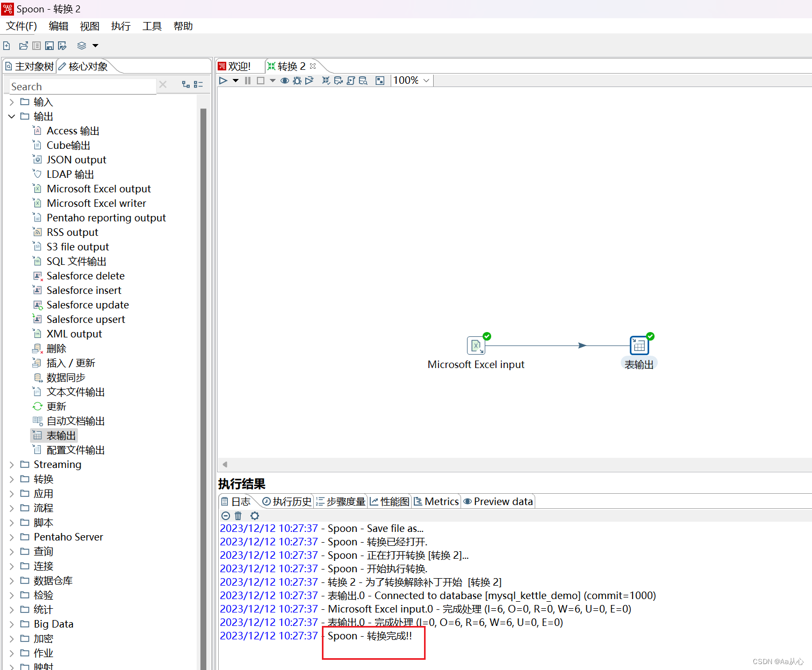This screenshot has height=670, width=812.
Task: Pause the transformation execution
Action: tap(247, 80)
